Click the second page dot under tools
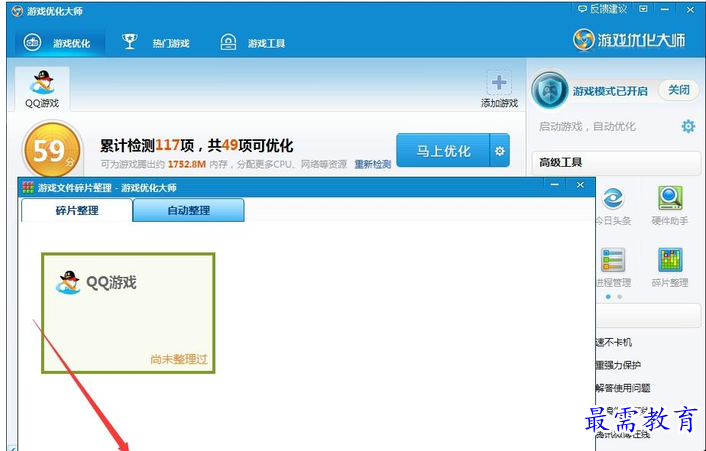The image size is (706, 451). [620, 297]
